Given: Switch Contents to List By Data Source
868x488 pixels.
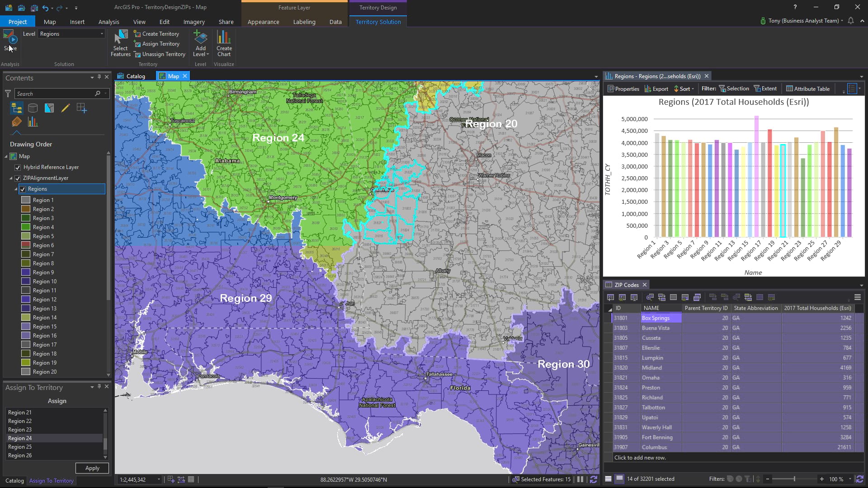Looking at the screenshot, I should (33, 108).
